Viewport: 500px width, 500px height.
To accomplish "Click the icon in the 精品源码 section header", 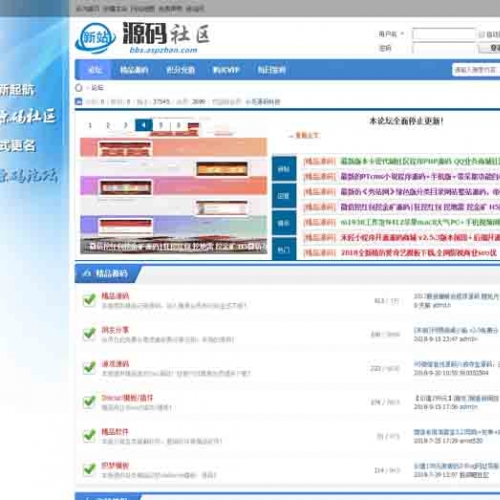I will pos(87,274).
